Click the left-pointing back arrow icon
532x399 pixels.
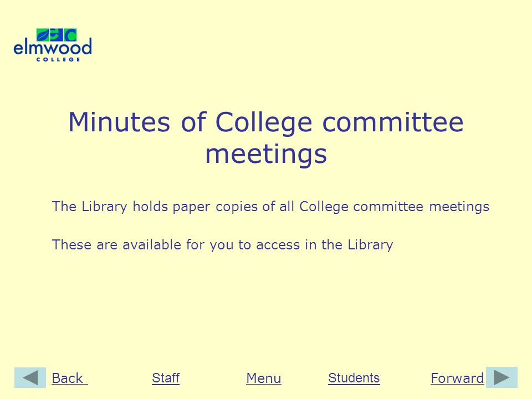pyautogui.click(x=30, y=377)
